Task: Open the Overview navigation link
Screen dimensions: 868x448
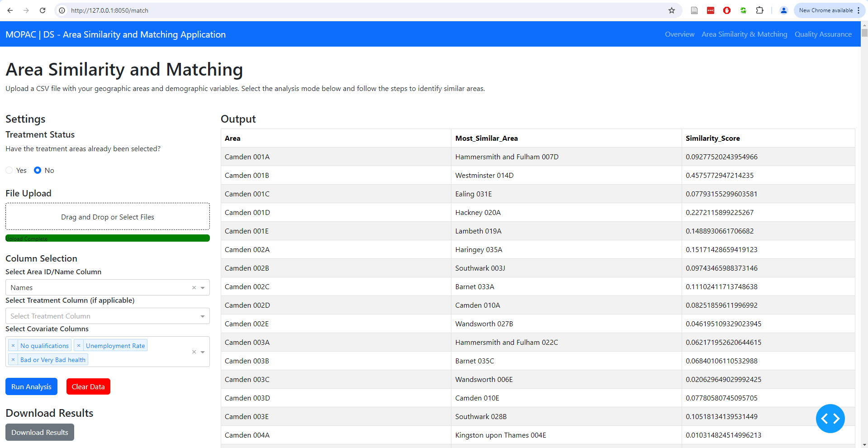Action: coord(679,34)
